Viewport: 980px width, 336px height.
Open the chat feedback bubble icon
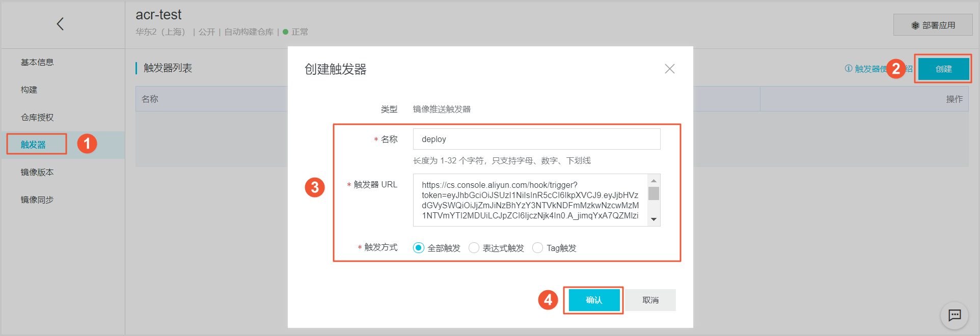point(955,316)
